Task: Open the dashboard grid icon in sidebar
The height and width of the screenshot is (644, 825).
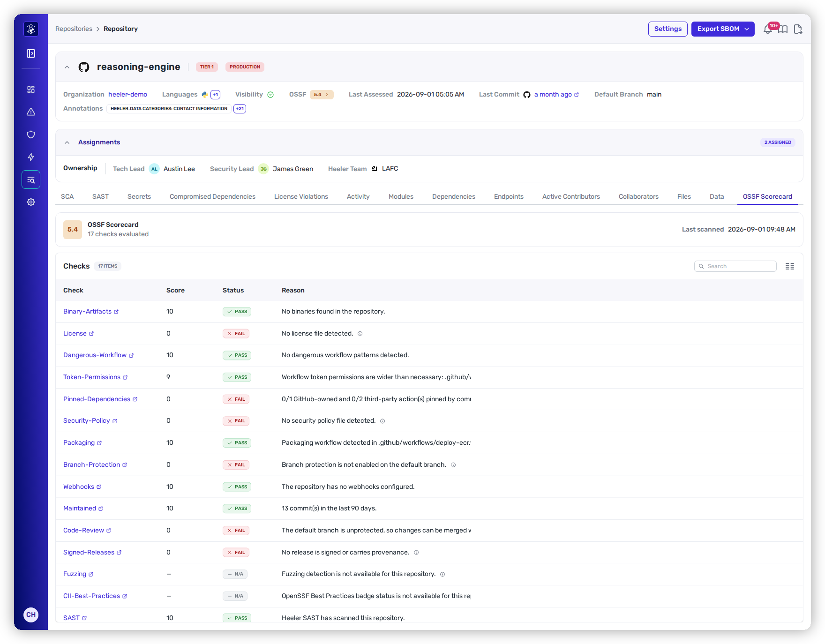Action: pos(31,90)
